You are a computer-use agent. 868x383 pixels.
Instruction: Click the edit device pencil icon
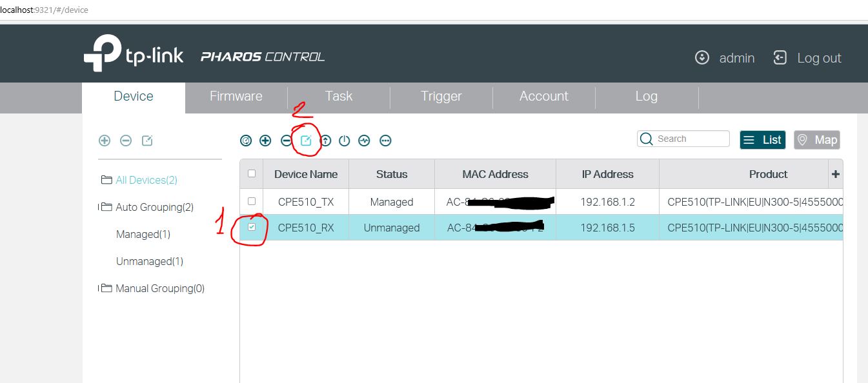pos(307,141)
